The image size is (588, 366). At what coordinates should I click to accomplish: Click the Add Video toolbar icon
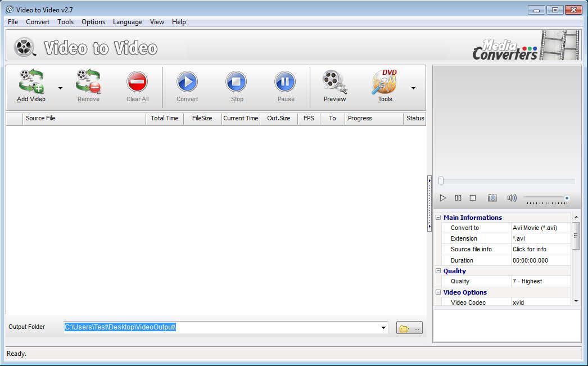point(31,83)
